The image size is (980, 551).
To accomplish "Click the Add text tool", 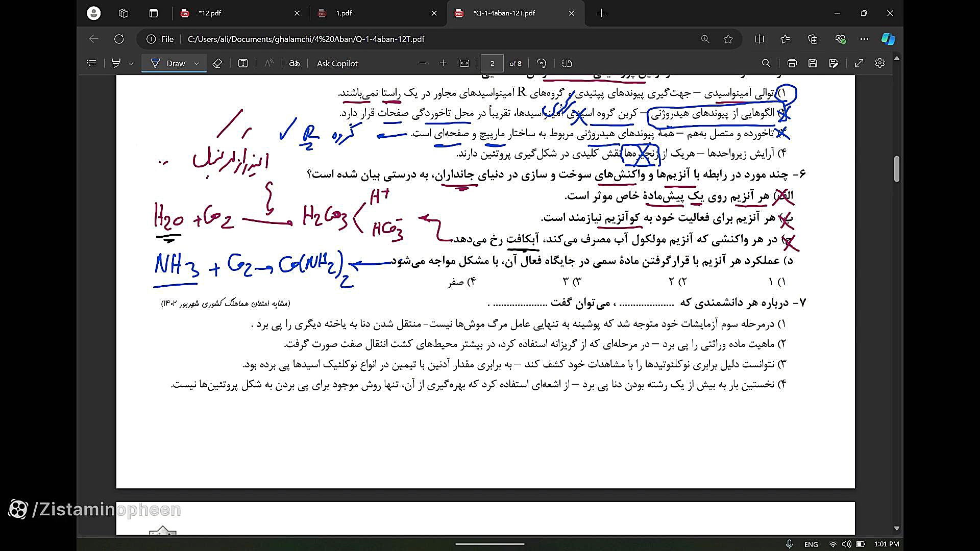I will point(243,63).
